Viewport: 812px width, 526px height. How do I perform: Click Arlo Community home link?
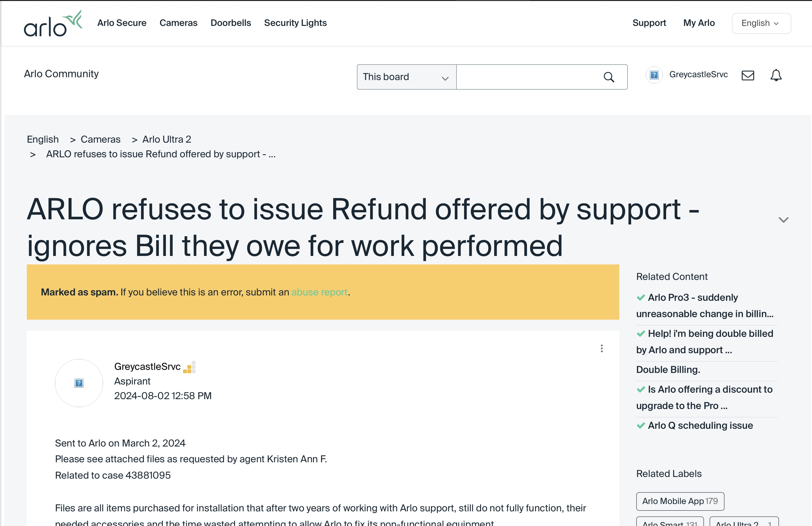click(x=61, y=74)
